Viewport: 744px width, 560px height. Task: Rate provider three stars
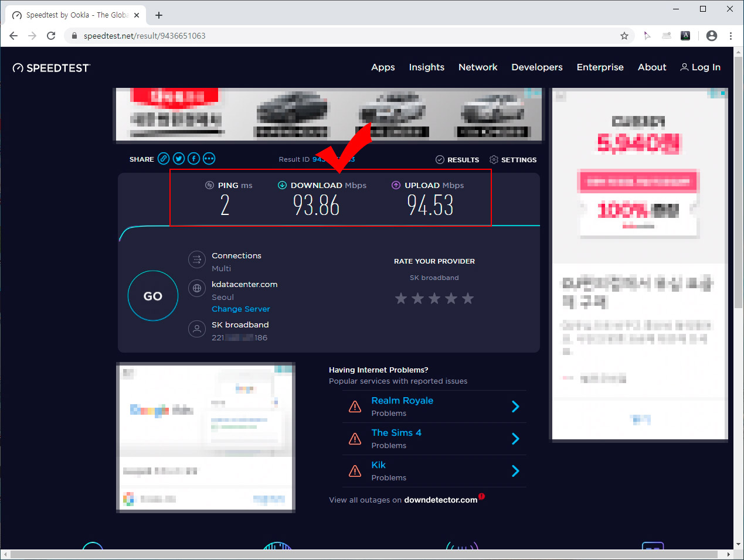point(434,299)
